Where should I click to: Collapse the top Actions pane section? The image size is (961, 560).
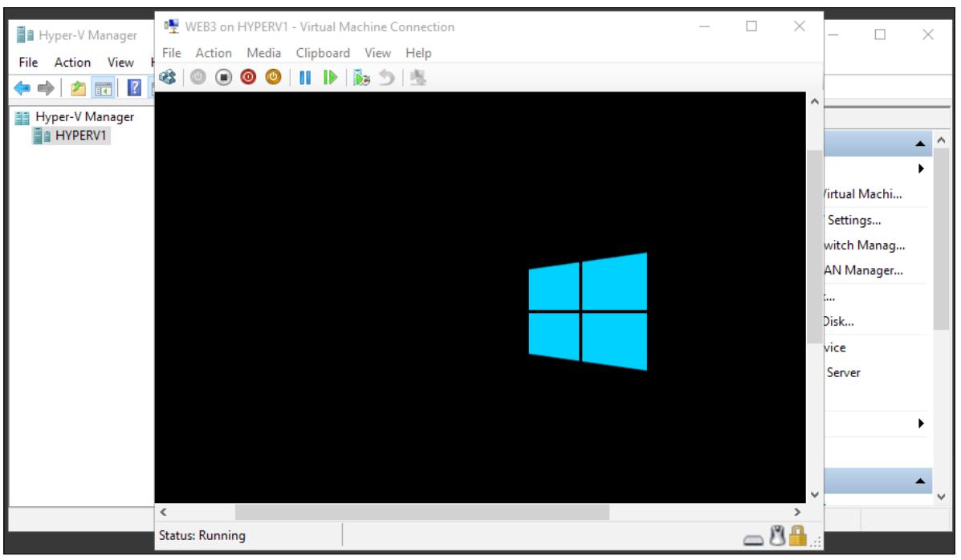click(x=920, y=144)
